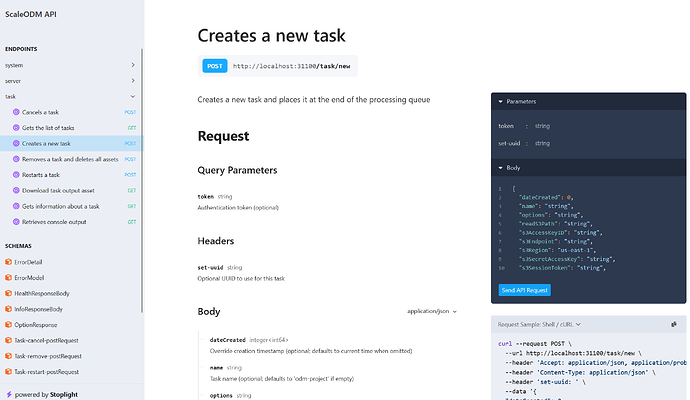This screenshot has width=690, height=400.
Task: Open Download task output asset endpoint
Action: tap(72, 191)
